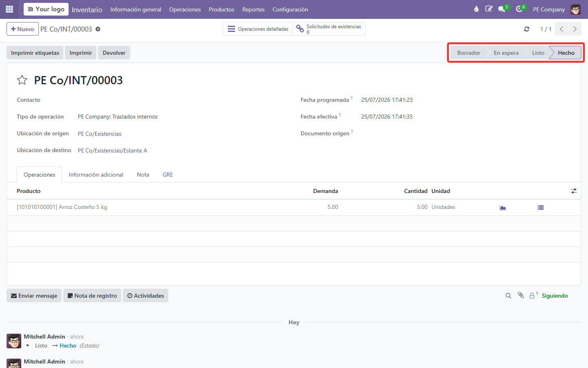
Task: Switch to Información adicional tab
Action: [96, 175]
